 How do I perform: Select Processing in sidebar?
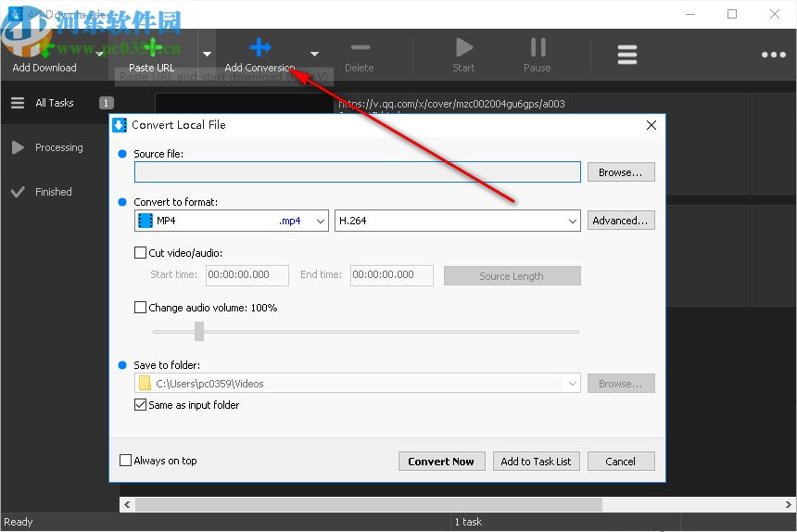coord(59,147)
